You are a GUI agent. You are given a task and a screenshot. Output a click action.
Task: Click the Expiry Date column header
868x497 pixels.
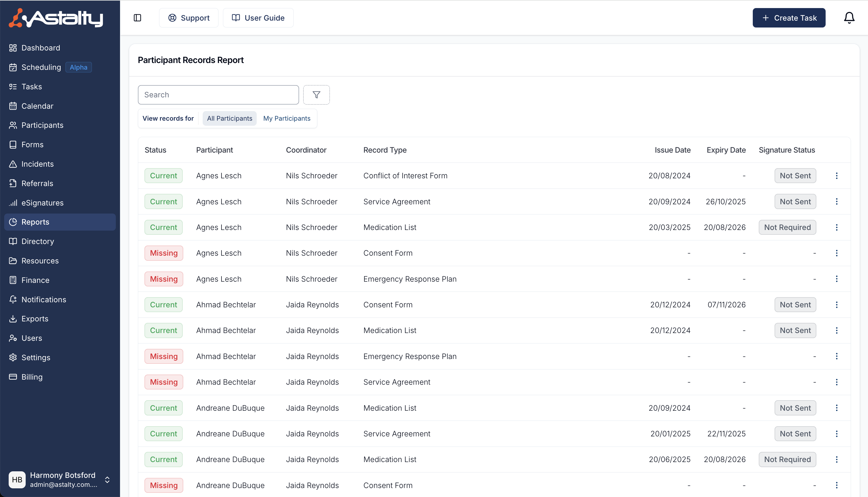pos(726,150)
